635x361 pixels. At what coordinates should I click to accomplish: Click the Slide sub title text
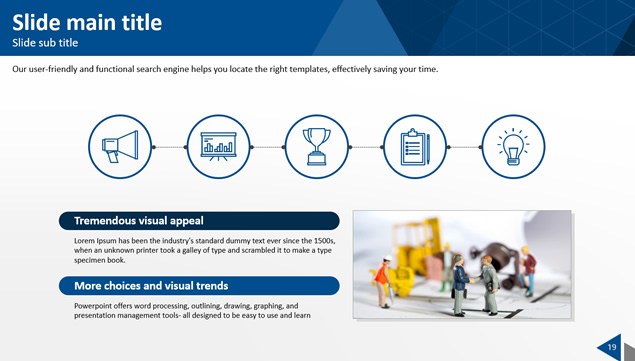45,43
